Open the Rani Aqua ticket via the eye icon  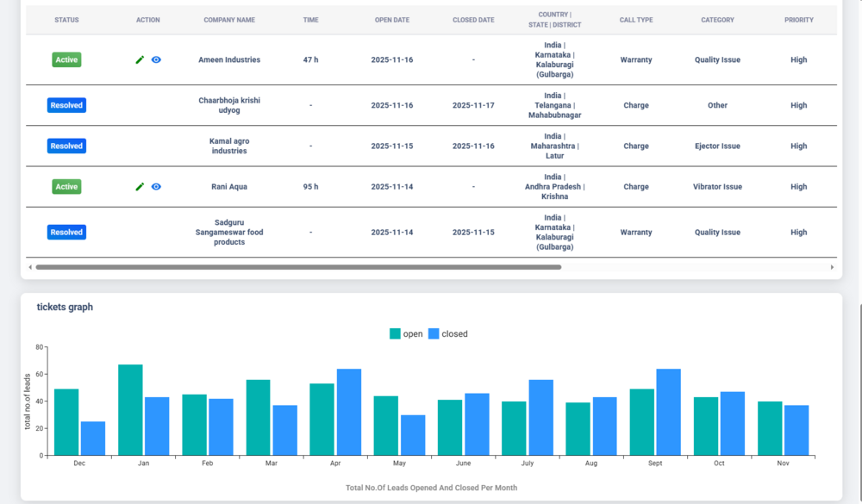pyautogui.click(x=155, y=186)
